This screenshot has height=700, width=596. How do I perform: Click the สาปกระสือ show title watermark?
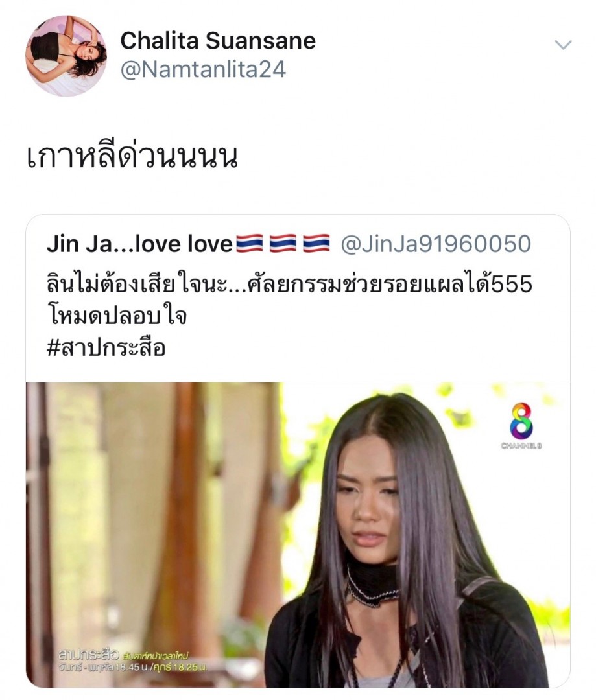coord(89,655)
